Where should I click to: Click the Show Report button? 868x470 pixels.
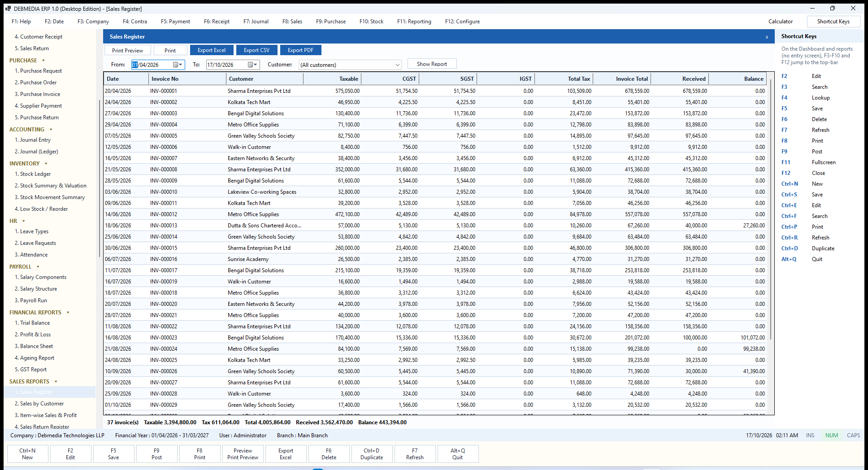(x=432, y=64)
